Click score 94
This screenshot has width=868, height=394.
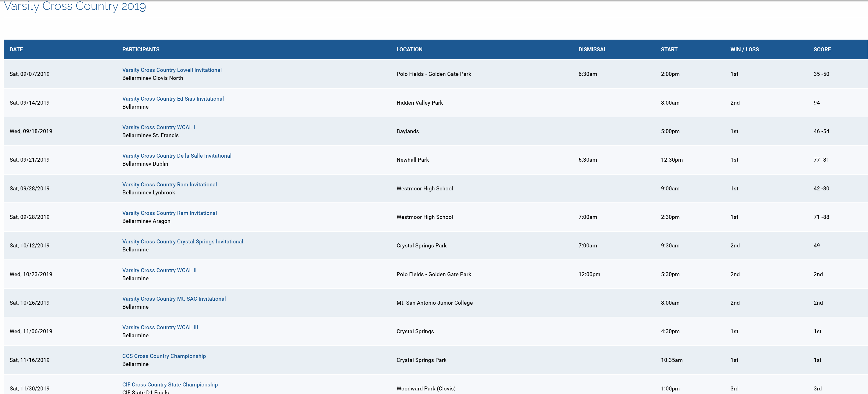tap(817, 103)
